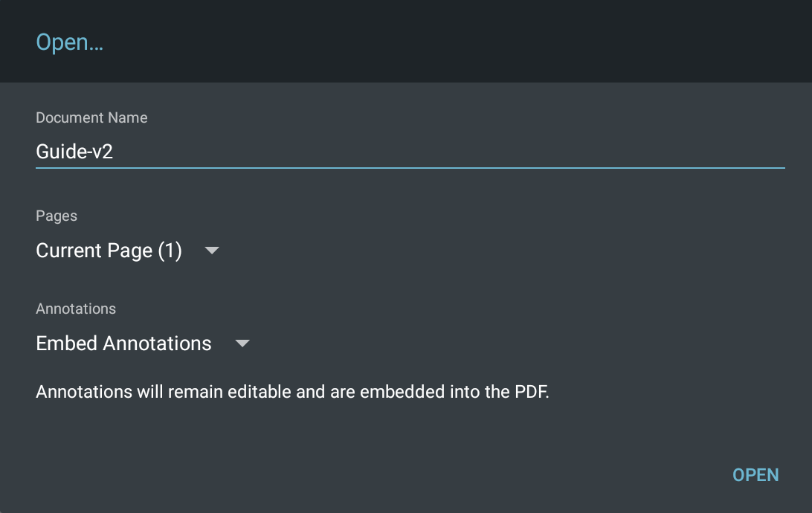Click the underline below Guide-v2
The width and height of the screenshot is (812, 513).
click(x=410, y=170)
